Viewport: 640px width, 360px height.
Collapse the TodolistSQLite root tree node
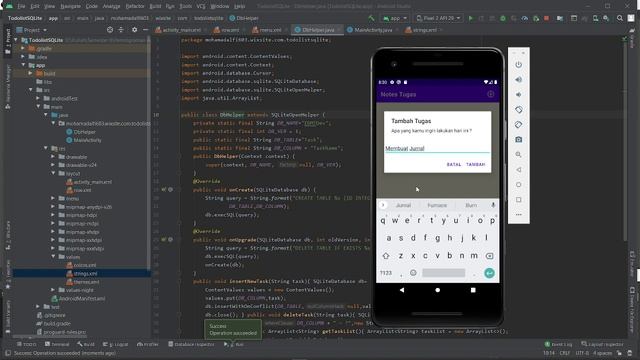tap(16, 40)
